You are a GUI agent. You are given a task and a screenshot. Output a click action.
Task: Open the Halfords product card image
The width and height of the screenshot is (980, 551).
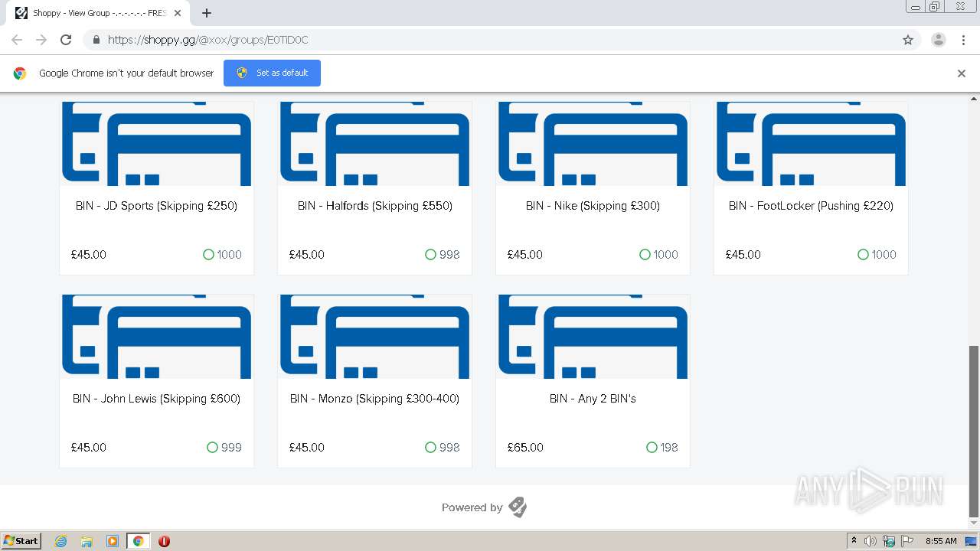[375, 144]
